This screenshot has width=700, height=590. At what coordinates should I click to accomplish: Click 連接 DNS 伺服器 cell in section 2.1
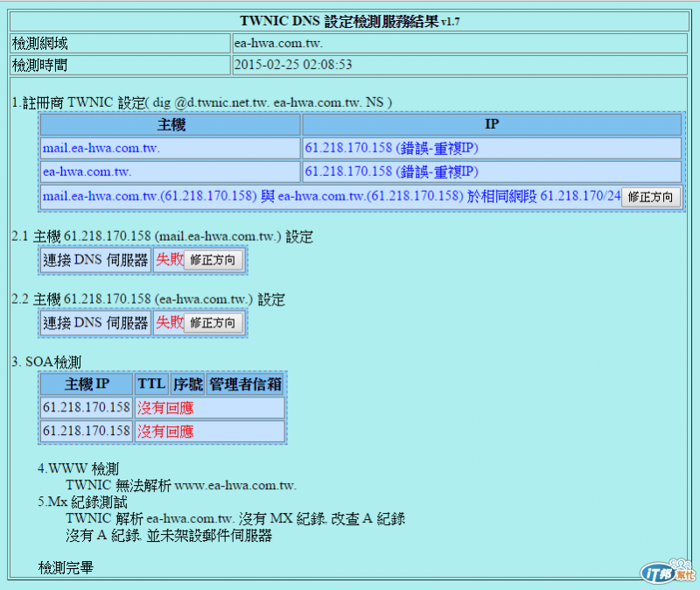pyautogui.click(x=95, y=260)
